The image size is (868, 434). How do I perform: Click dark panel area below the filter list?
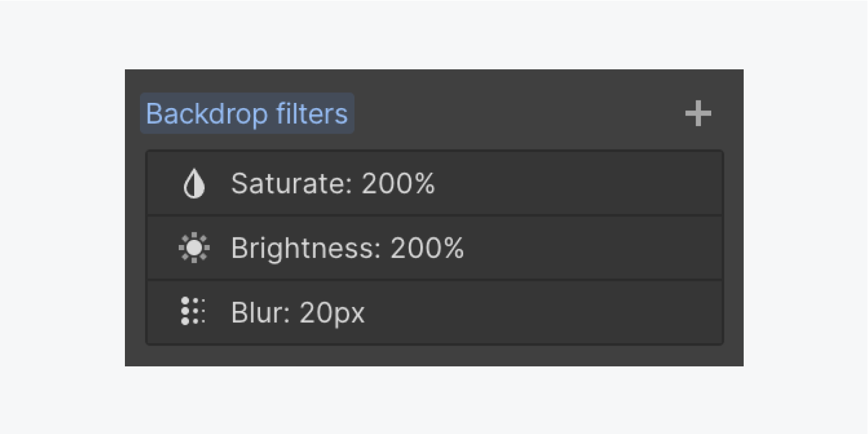(x=434, y=356)
